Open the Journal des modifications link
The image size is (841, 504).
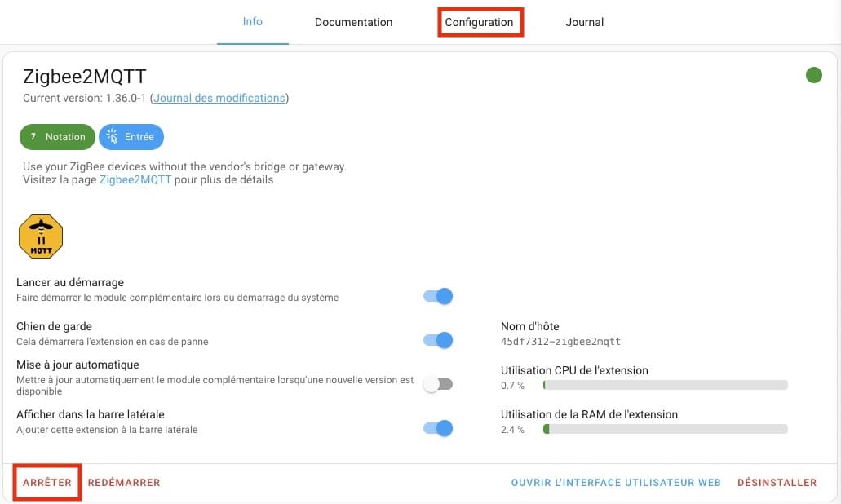click(x=219, y=98)
